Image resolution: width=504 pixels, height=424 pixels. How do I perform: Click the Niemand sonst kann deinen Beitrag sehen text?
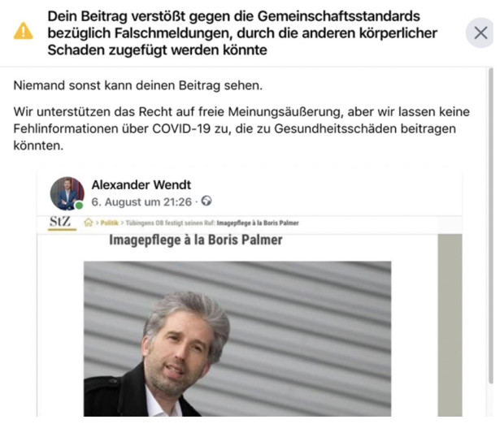click(x=138, y=85)
